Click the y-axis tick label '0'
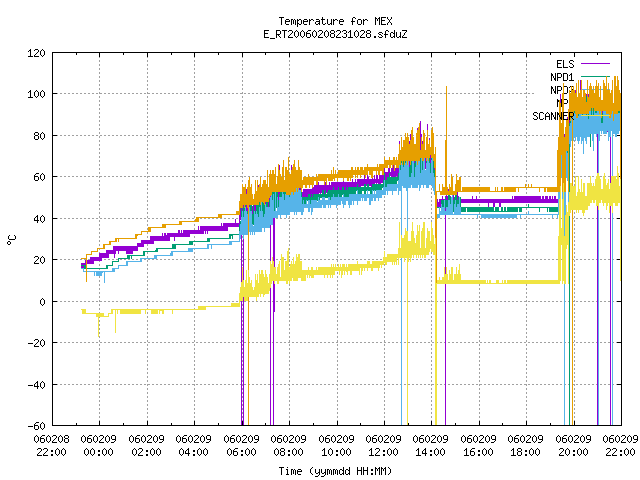 (x=42, y=302)
